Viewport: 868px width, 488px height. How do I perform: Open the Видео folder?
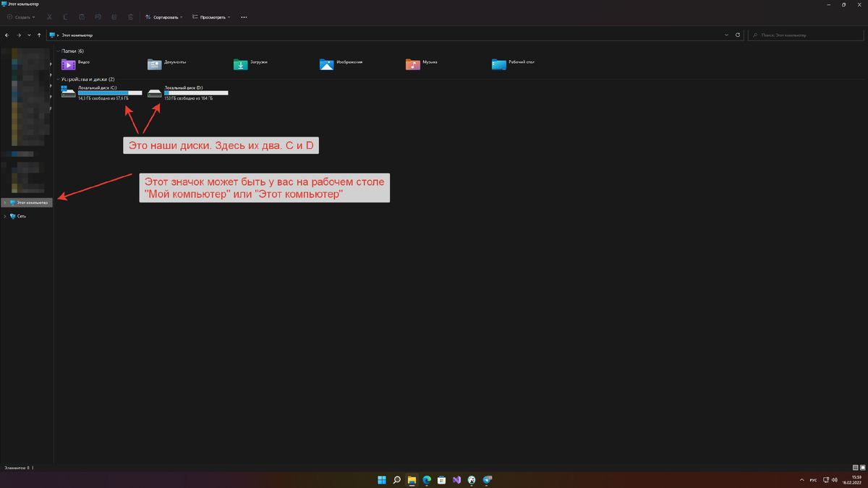[76, 64]
